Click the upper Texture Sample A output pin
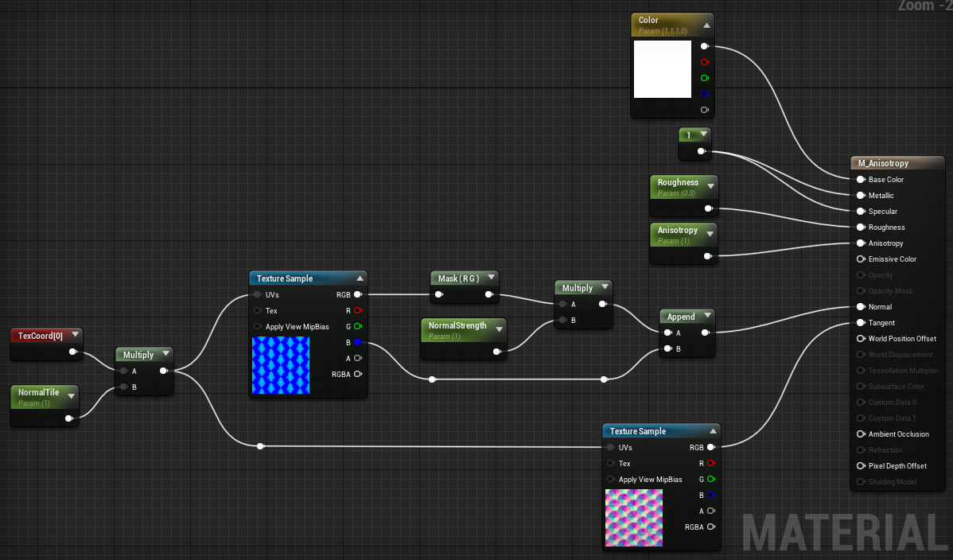Image resolution: width=953 pixels, height=560 pixels. (x=358, y=358)
